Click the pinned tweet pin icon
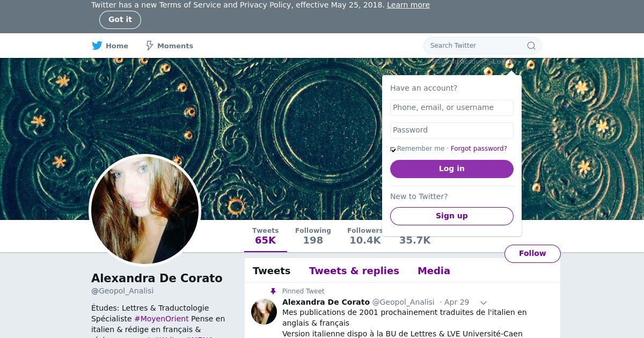 (273, 291)
